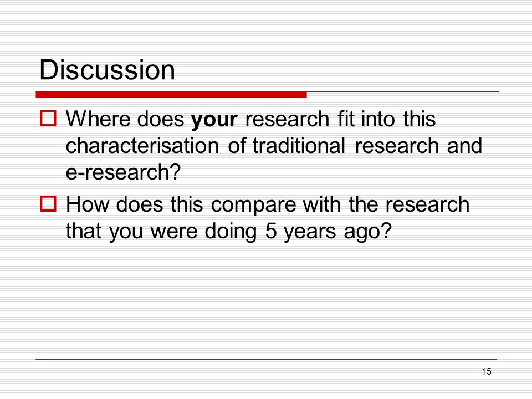Click the number "5" in second bullet

271,232
